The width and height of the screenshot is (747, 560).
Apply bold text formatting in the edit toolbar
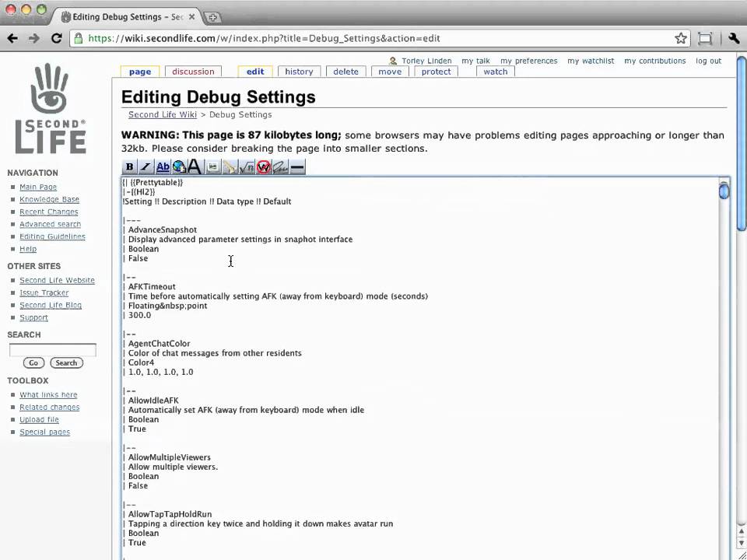[129, 167]
